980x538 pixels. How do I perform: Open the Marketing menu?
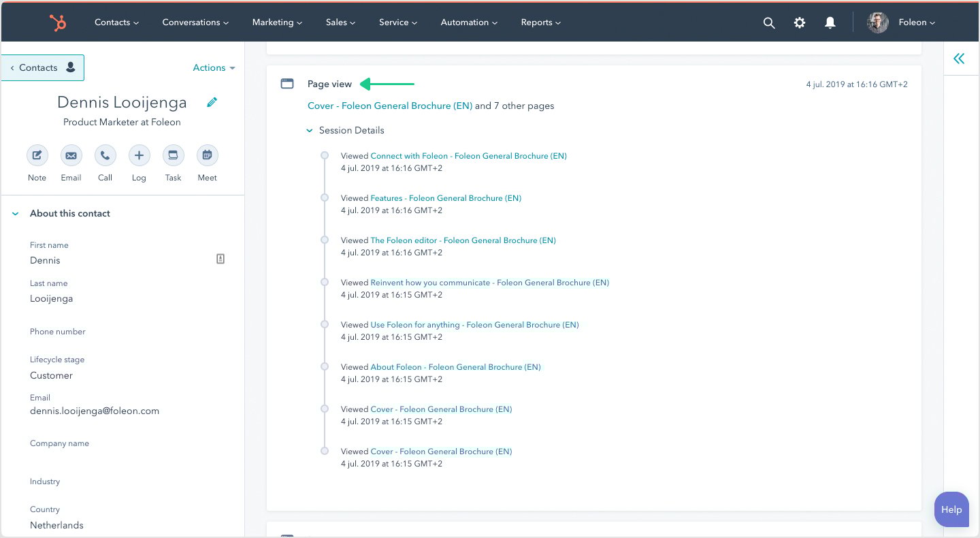pos(277,22)
